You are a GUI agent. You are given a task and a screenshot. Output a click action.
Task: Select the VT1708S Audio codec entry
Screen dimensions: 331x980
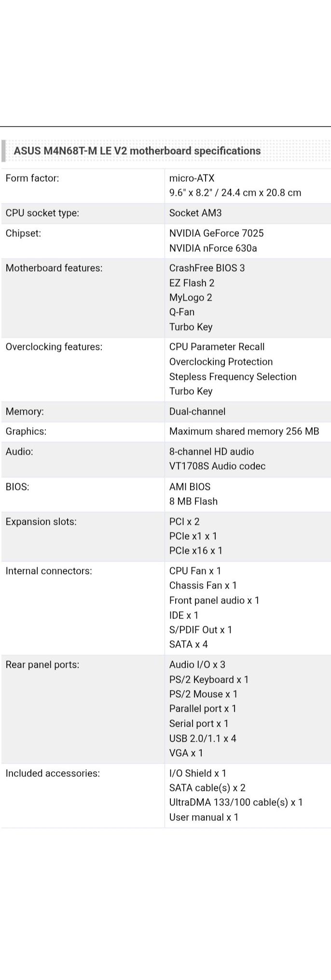coord(217,466)
